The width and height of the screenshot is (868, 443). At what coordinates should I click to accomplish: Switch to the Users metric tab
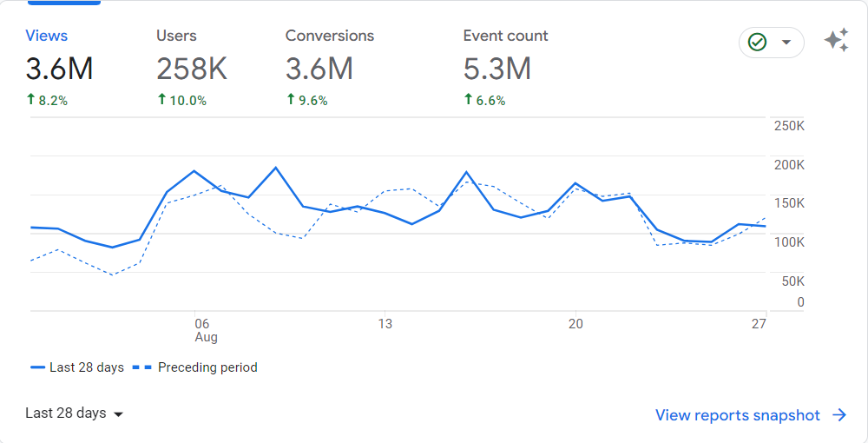[x=176, y=36]
